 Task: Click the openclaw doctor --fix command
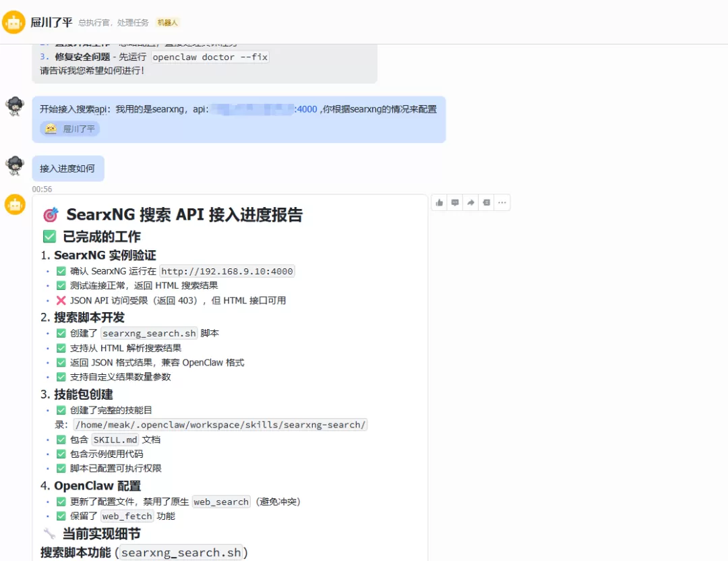[x=210, y=57]
